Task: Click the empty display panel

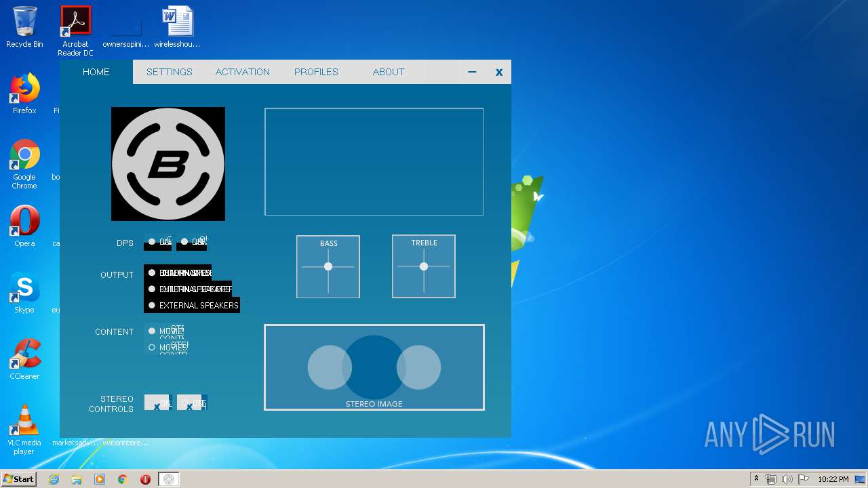Action: point(374,161)
